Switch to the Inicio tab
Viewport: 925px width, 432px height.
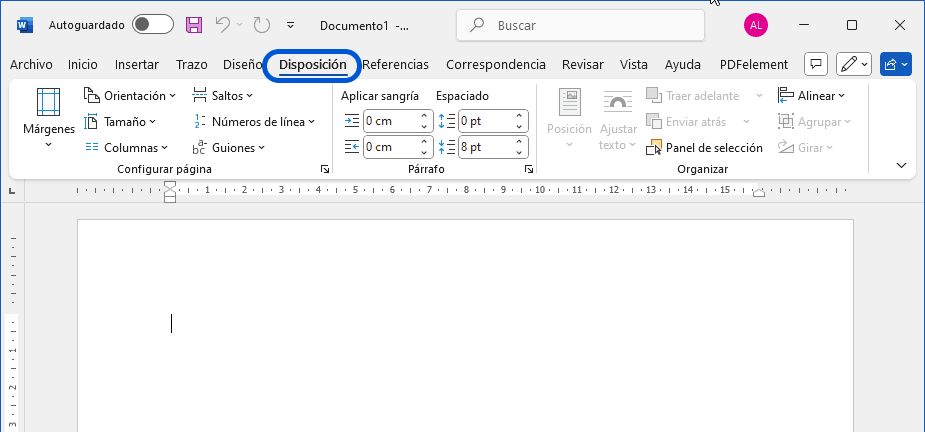pyautogui.click(x=83, y=65)
